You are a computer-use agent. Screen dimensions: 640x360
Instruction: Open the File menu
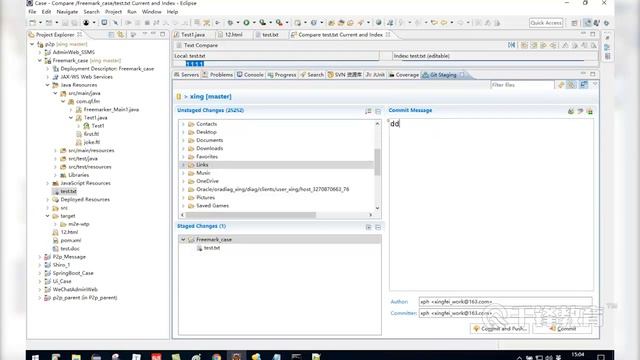pyautogui.click(x=32, y=12)
